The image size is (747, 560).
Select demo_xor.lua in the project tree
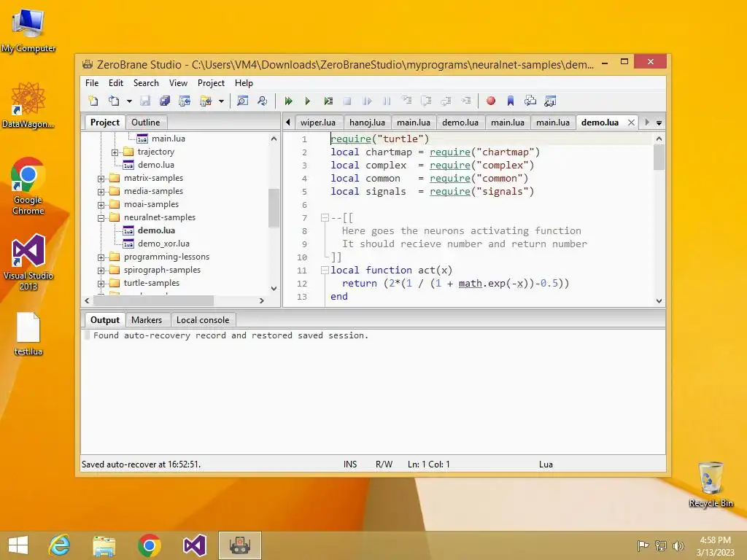pyautogui.click(x=163, y=244)
